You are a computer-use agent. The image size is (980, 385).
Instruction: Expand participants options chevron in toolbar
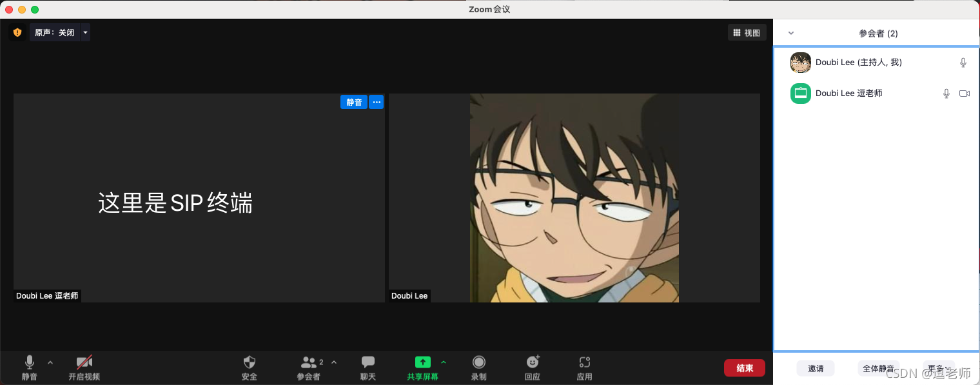(x=334, y=362)
